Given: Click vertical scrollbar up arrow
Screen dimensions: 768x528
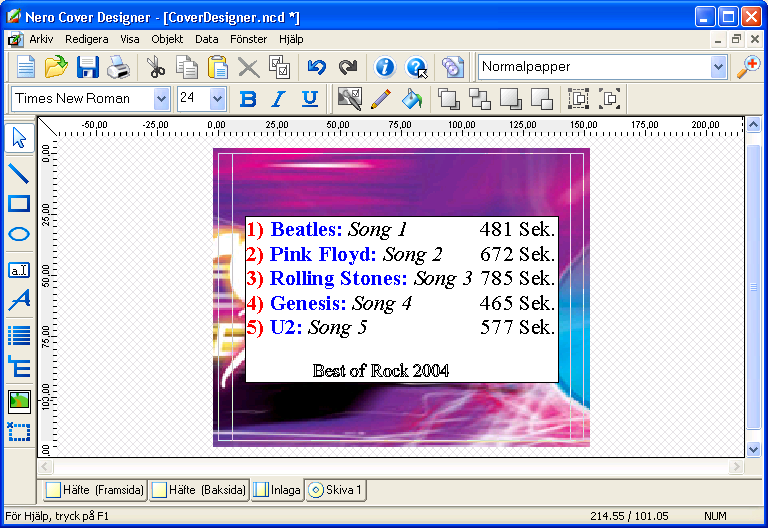Looking at the screenshot, I should tap(753, 124).
